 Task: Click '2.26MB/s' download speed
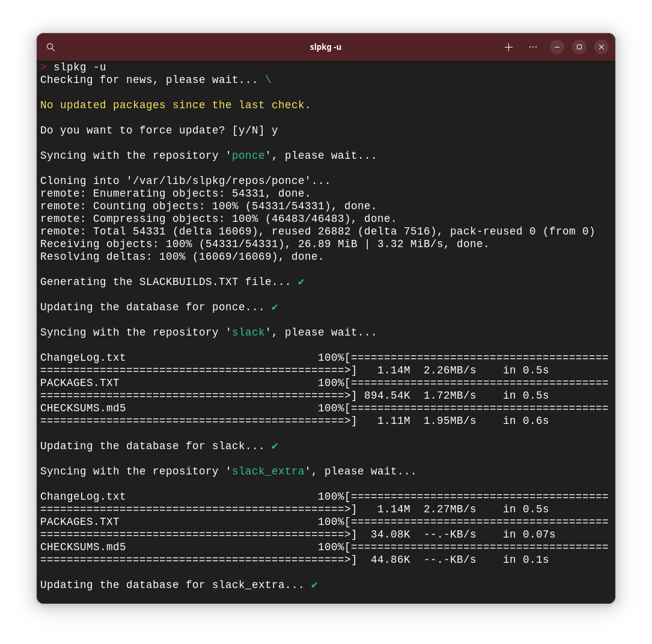[449, 370]
